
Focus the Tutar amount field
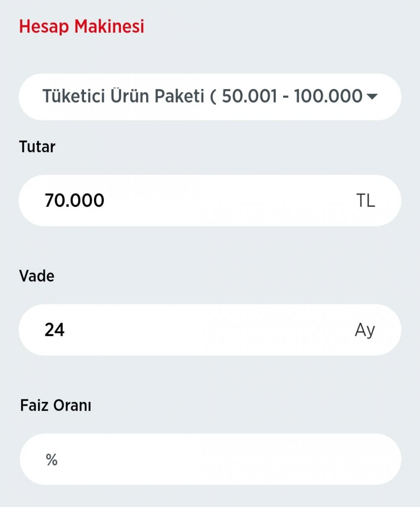tap(210, 201)
